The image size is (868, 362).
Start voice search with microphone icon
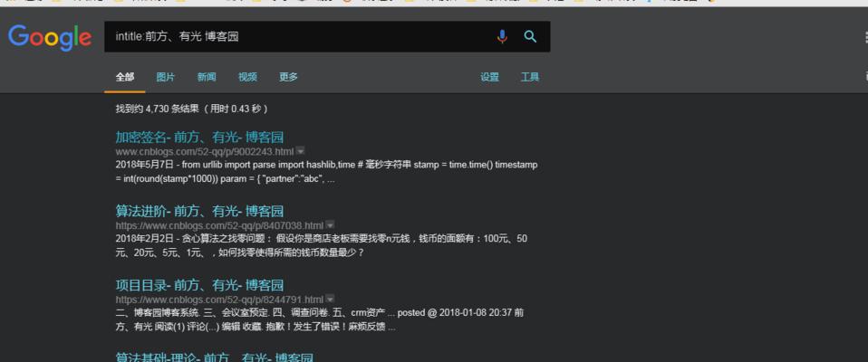point(502,36)
